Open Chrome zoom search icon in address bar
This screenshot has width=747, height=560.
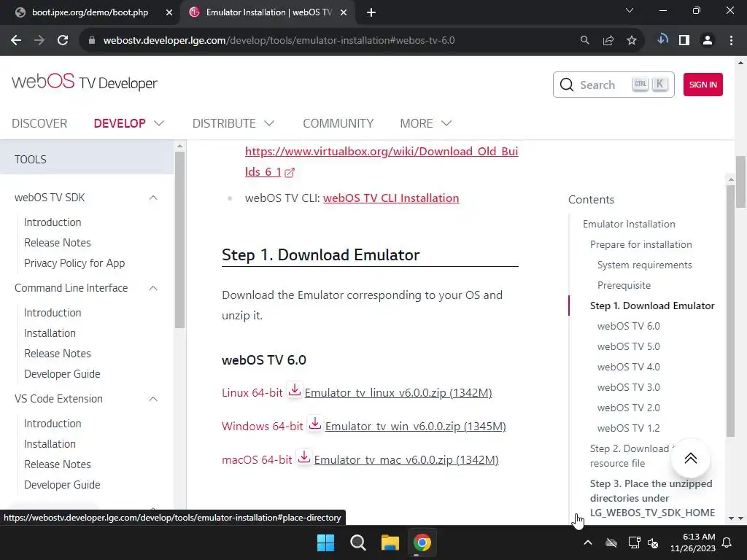pos(584,41)
